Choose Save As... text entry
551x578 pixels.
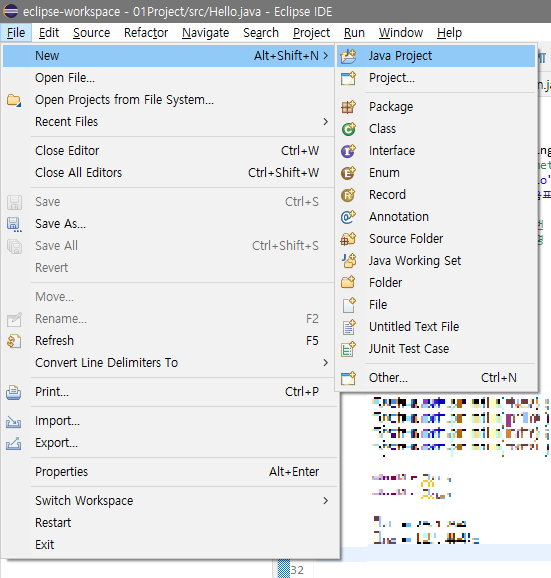pyautogui.click(x=60, y=224)
